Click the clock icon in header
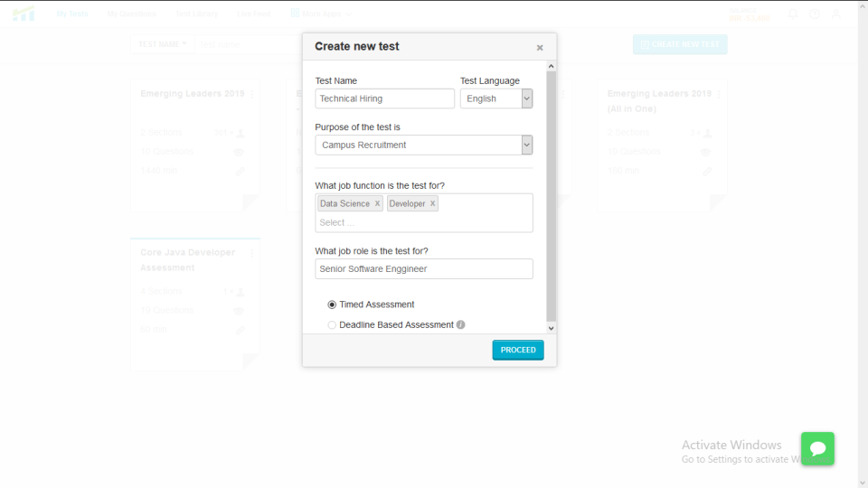The image size is (868, 488). click(x=815, y=14)
